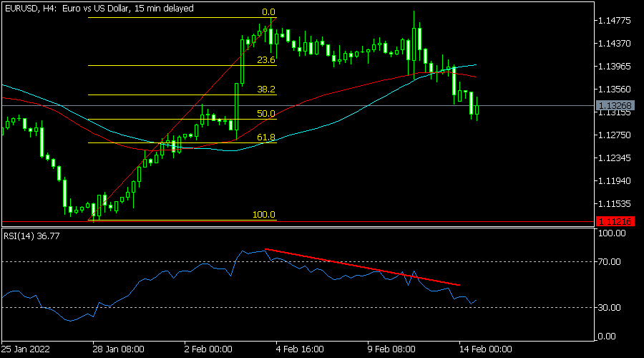Click the 1.13965 price scale value
Image resolution: width=644 pixels, height=358 pixels.
click(x=615, y=66)
